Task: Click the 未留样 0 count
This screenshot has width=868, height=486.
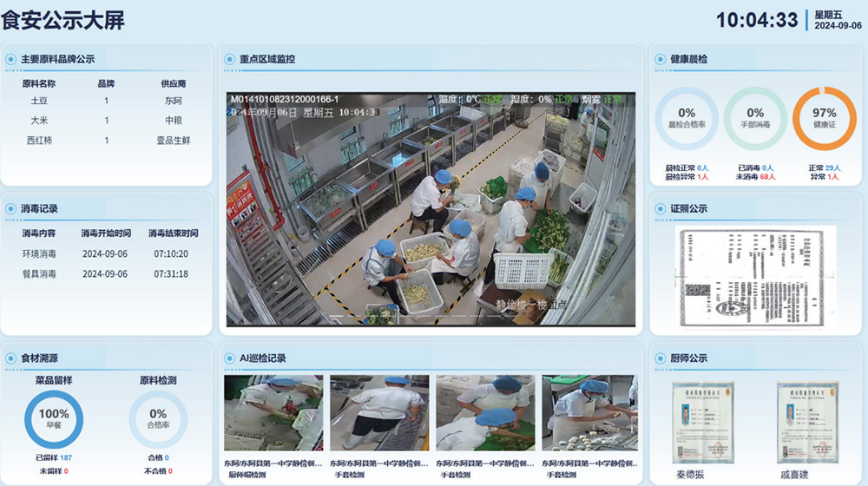Action: 54,471
